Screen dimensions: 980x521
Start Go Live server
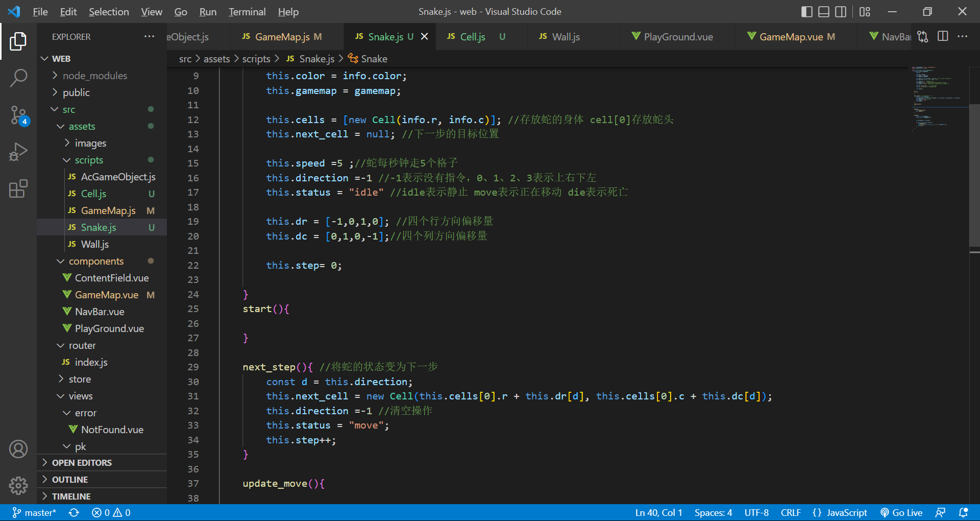tap(901, 512)
